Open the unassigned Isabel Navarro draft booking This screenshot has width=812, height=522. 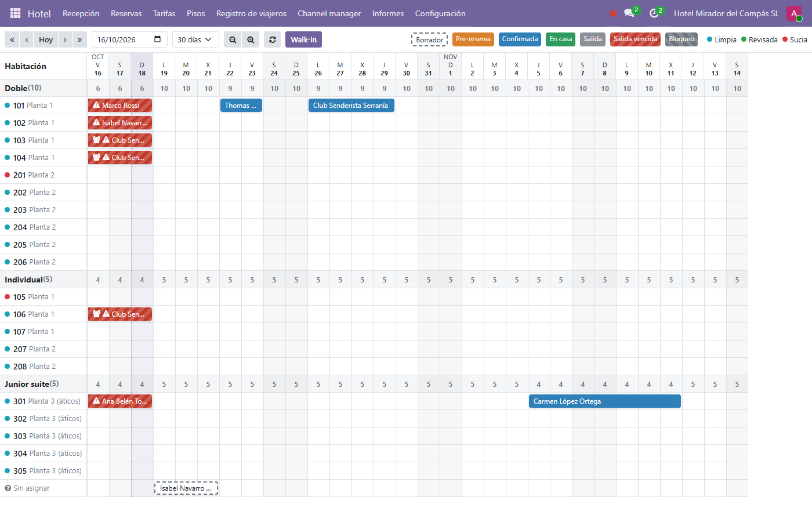186,488
